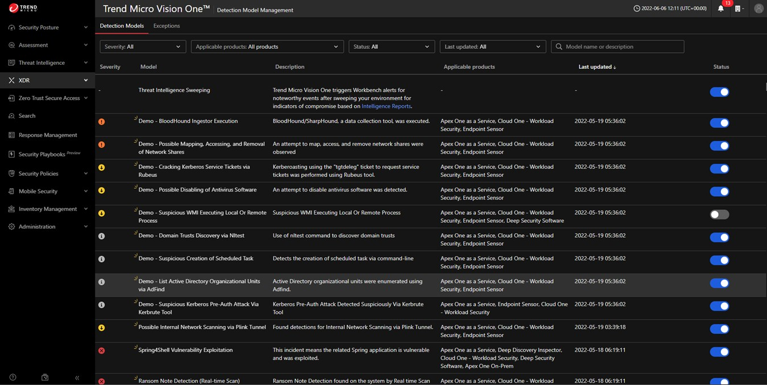The height and width of the screenshot is (385, 767).
Task: Disable Threat Intelligence Sweeping model toggle
Action: click(719, 92)
